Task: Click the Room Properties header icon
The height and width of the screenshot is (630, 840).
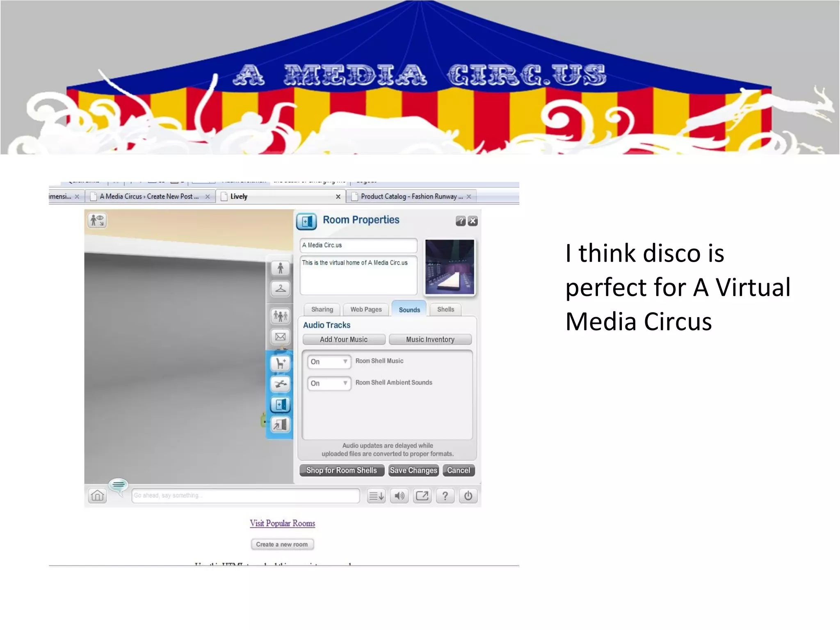Action: [x=306, y=221]
